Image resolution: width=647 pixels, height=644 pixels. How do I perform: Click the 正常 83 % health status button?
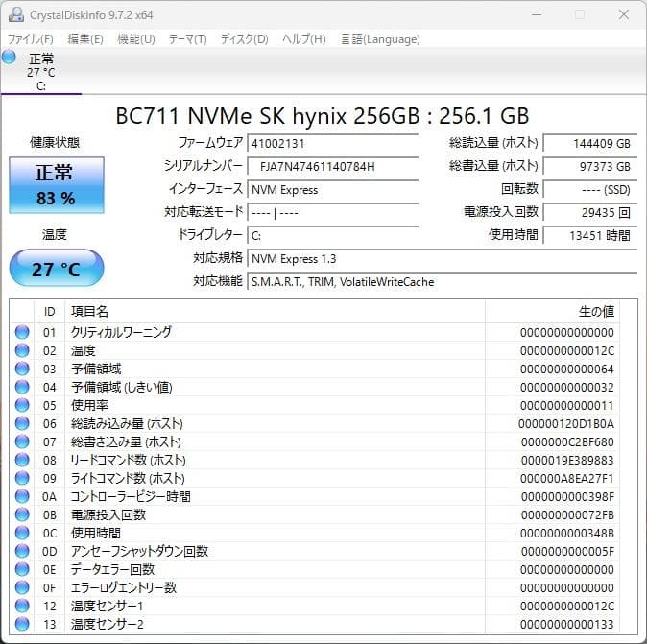pos(57,185)
